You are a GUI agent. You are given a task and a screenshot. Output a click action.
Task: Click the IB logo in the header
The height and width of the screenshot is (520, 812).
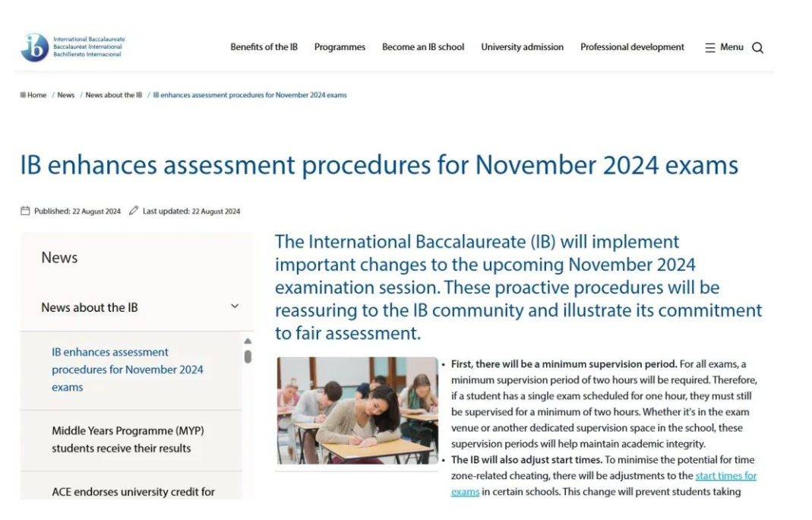point(72,47)
